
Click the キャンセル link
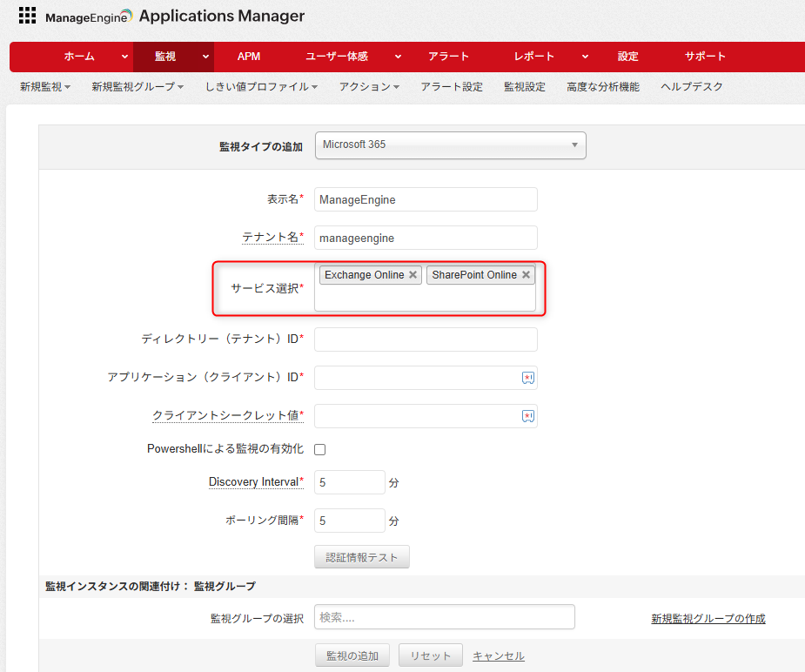[x=498, y=655]
